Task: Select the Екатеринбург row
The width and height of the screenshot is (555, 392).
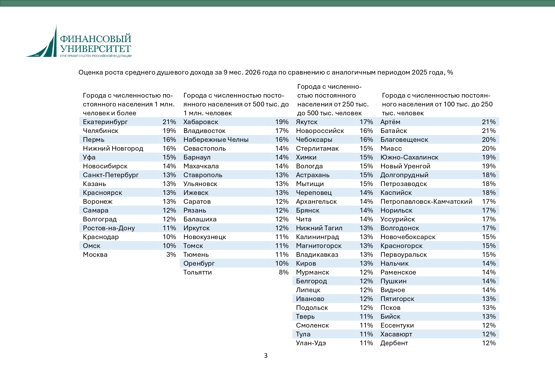Action: [x=129, y=122]
